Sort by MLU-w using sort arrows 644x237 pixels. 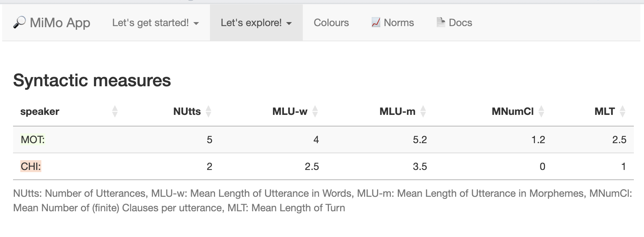point(315,111)
